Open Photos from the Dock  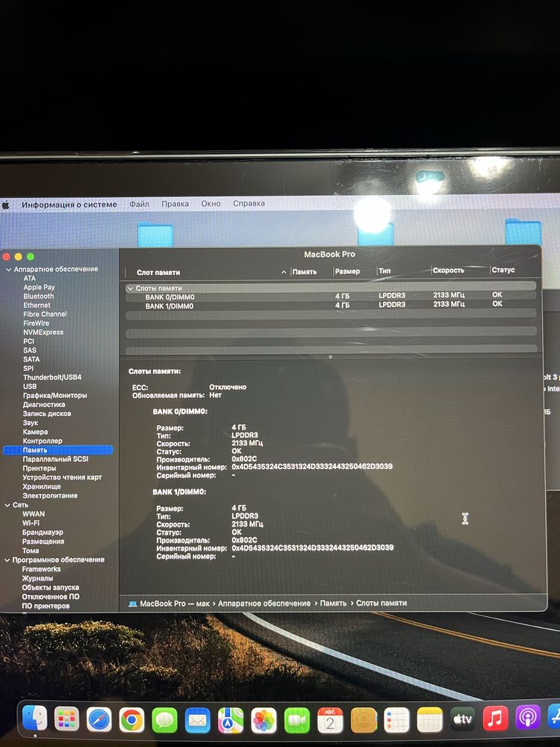(264, 720)
